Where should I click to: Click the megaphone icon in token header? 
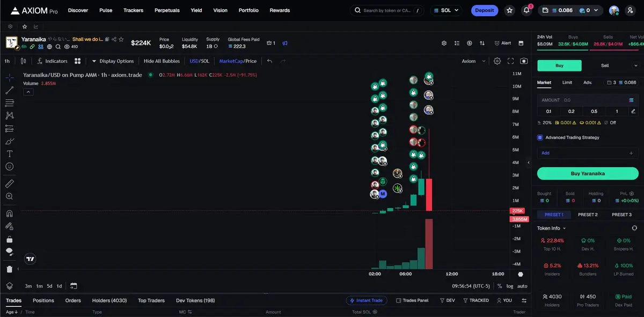[286, 43]
